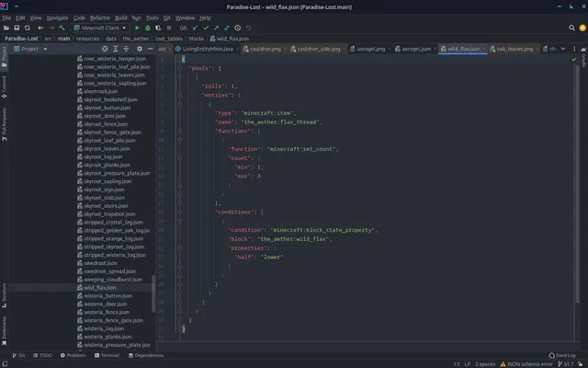Open the Terminal tool window button

107,355
